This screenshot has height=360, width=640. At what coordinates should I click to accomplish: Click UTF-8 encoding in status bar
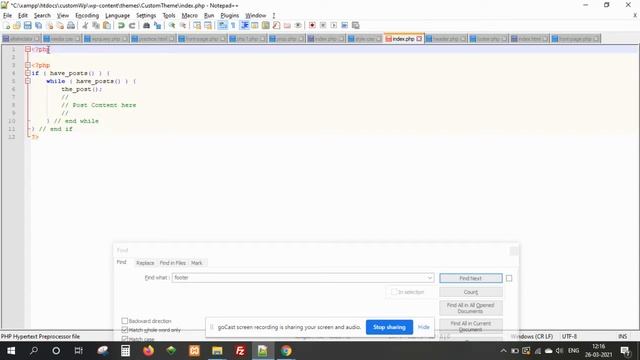tap(569, 337)
